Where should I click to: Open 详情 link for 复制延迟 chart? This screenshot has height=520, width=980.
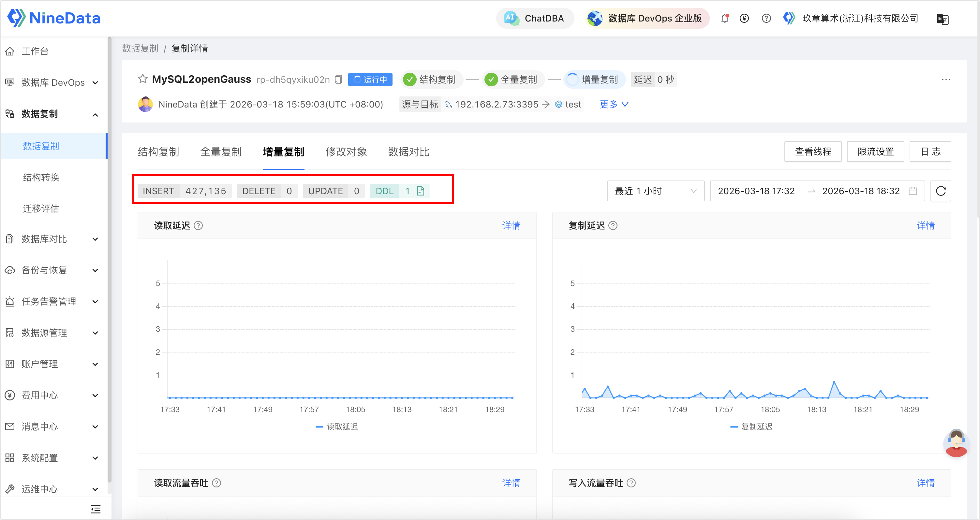click(925, 225)
